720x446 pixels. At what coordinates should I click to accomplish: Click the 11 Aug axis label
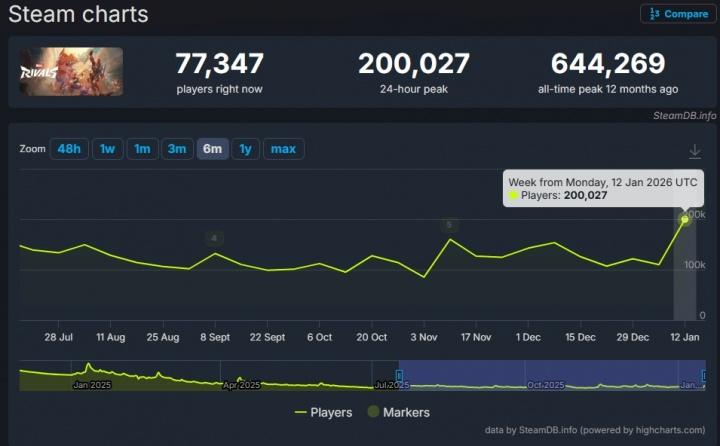110,337
